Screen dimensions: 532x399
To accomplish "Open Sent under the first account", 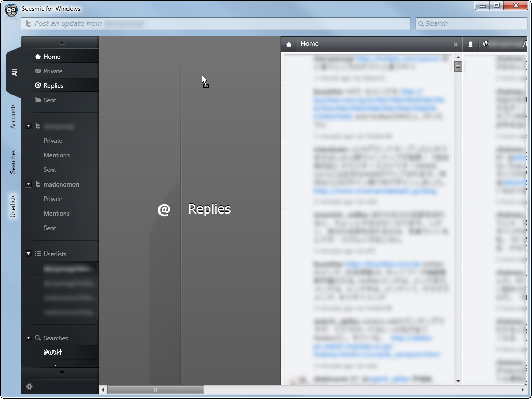I will pyautogui.click(x=50, y=170).
